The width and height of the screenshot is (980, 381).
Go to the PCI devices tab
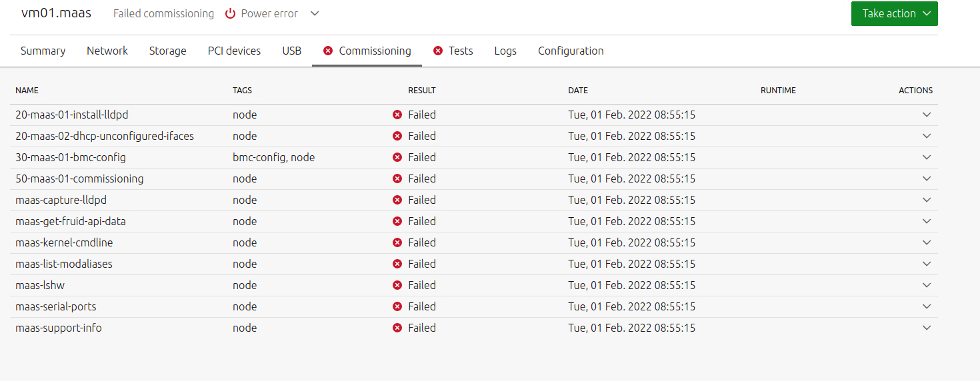tap(234, 51)
